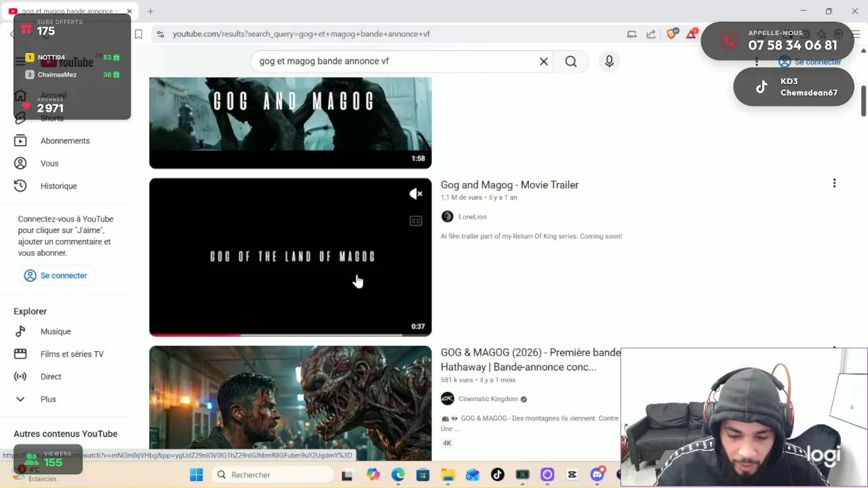Click the bookmark icon in the address bar
Screen dimensions: 868x488
138,34
